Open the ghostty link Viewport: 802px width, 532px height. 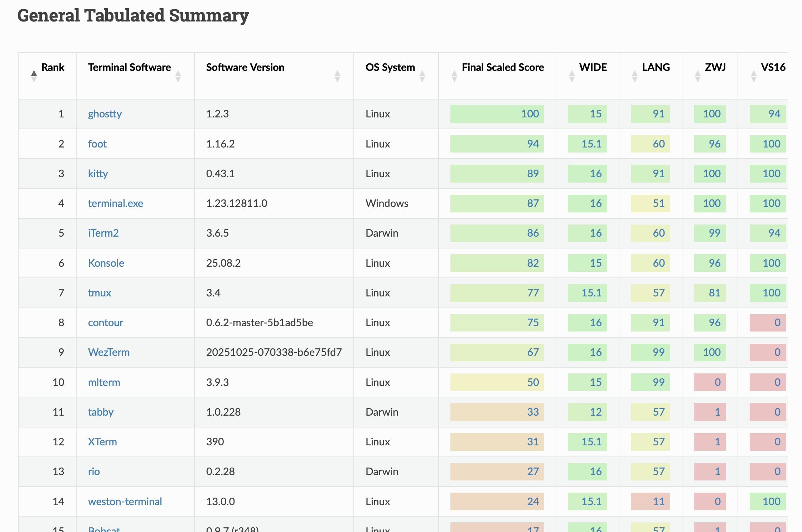click(x=105, y=114)
